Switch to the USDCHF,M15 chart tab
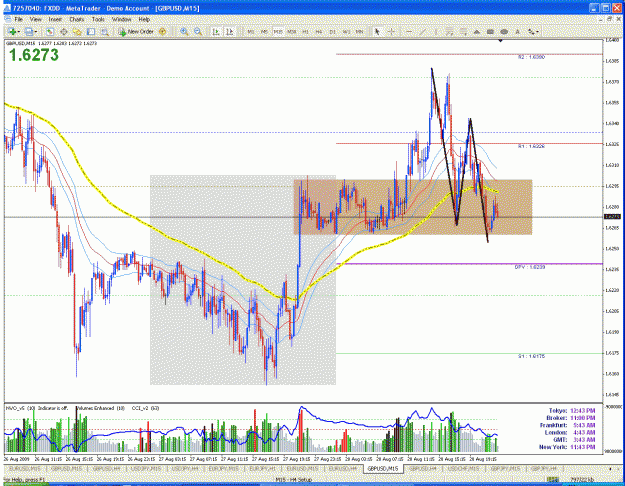Viewport: 625px width, 486px height. [462, 468]
